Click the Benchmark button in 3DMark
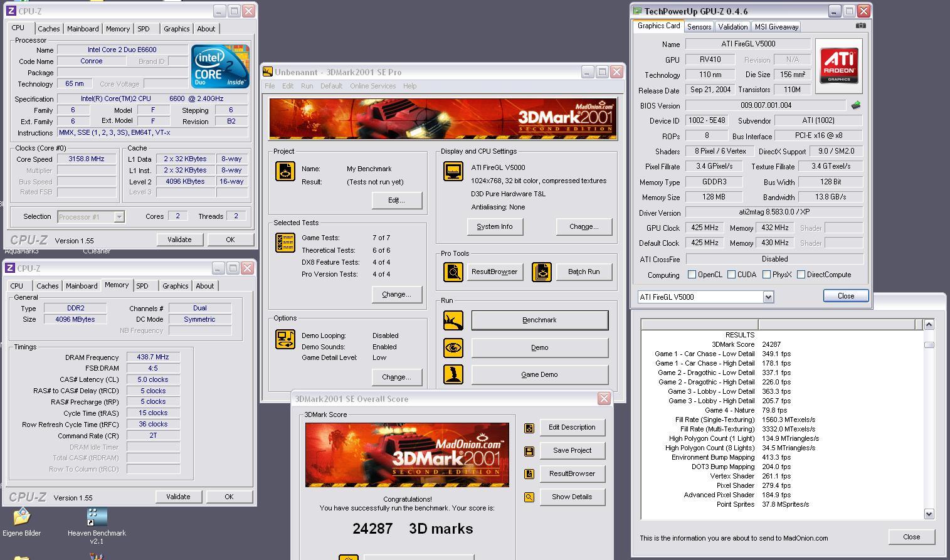Viewport: 950px width, 560px height. (x=539, y=320)
